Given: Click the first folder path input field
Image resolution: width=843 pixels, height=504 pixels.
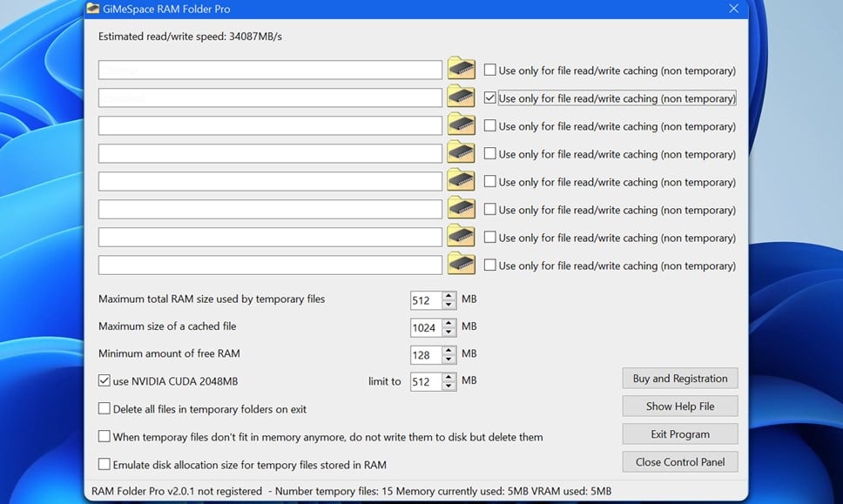Looking at the screenshot, I should click(x=271, y=70).
